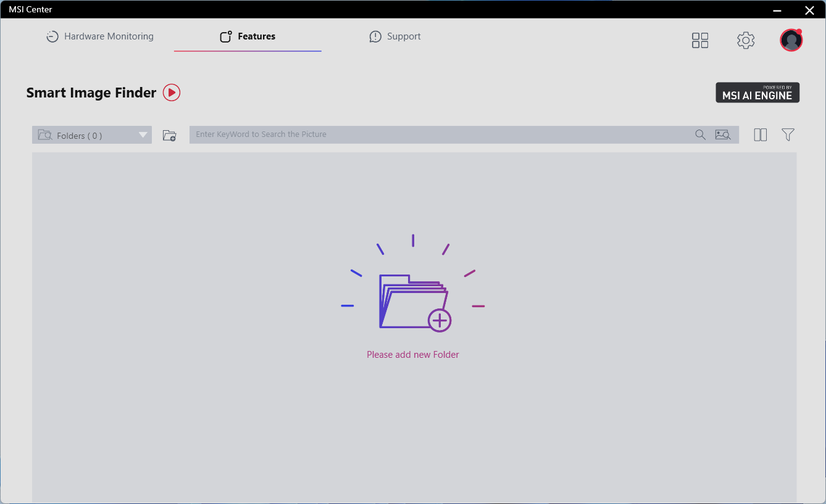Click the add folder icon beside the Folders dropdown
The image size is (826, 504).
click(169, 135)
